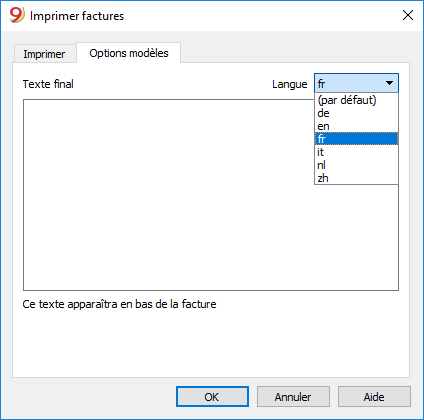424x420 pixels.
Task: Choose zh from the language dropdown
Action: [356, 178]
